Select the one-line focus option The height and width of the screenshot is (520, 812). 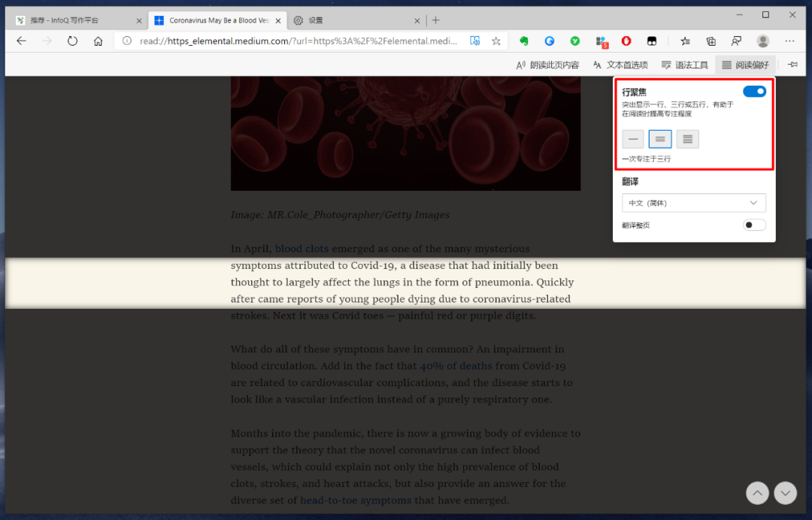click(x=632, y=138)
